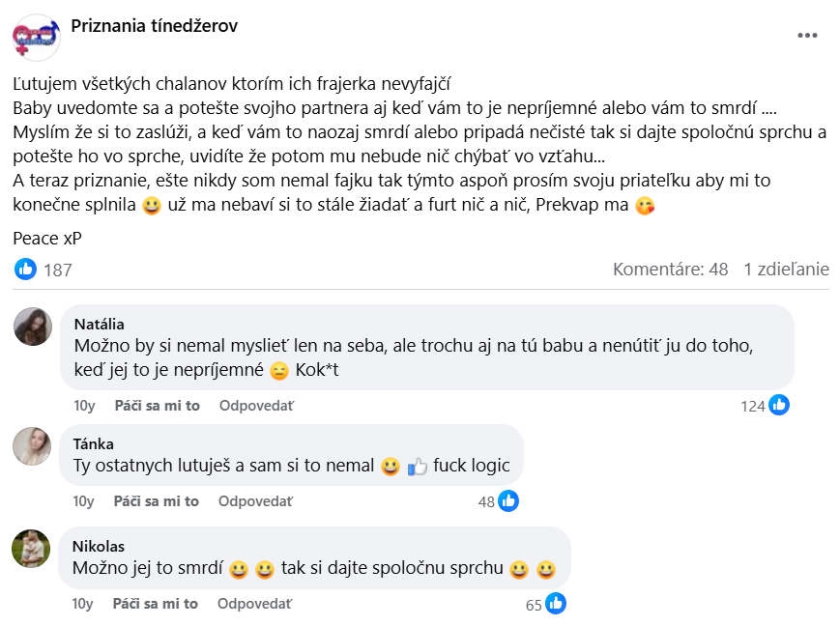This screenshot has width=840, height=626.
Task: Reply to Nikolas's comment via Odpovedať
Action: coord(254,604)
